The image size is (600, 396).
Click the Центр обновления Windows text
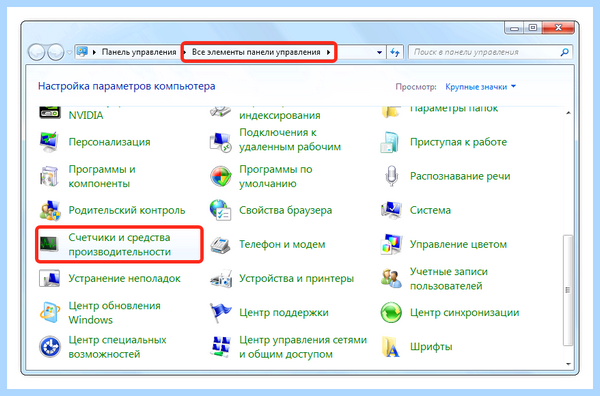click(114, 313)
